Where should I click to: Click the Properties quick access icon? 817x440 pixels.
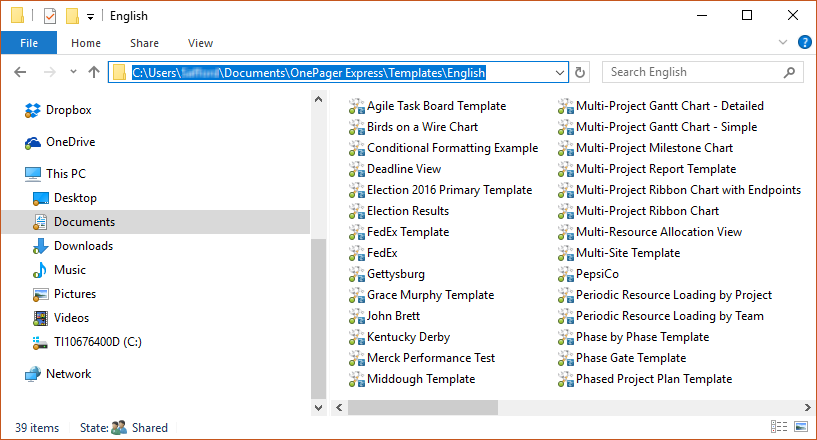[x=50, y=16]
